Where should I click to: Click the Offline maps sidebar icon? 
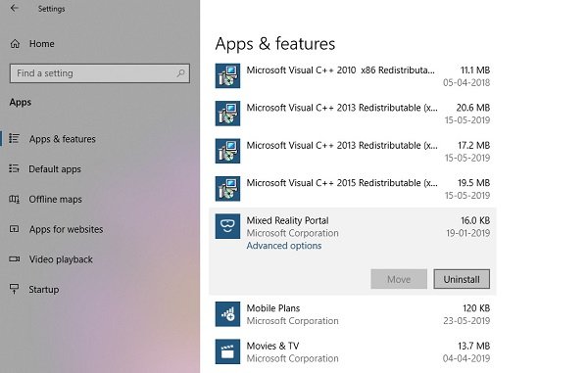[15, 199]
